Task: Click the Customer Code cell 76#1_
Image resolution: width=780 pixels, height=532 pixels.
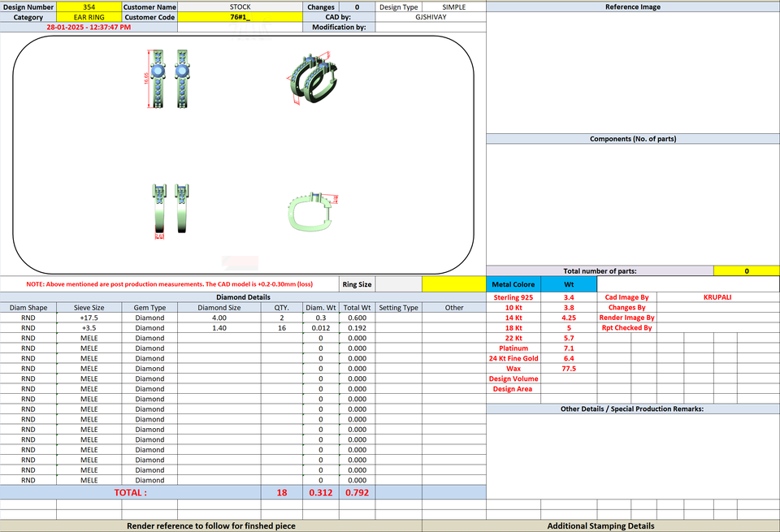Action: (x=240, y=17)
